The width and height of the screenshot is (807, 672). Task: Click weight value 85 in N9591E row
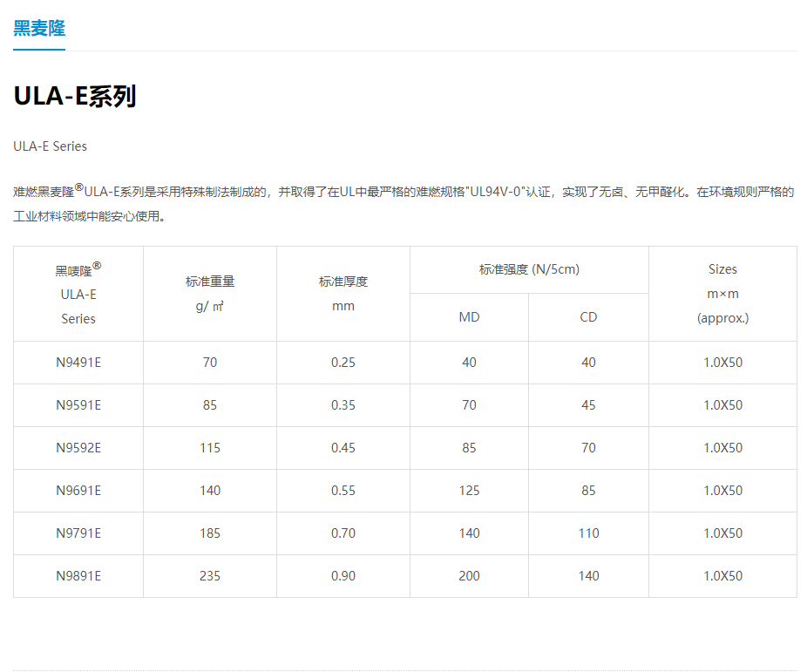click(x=210, y=405)
